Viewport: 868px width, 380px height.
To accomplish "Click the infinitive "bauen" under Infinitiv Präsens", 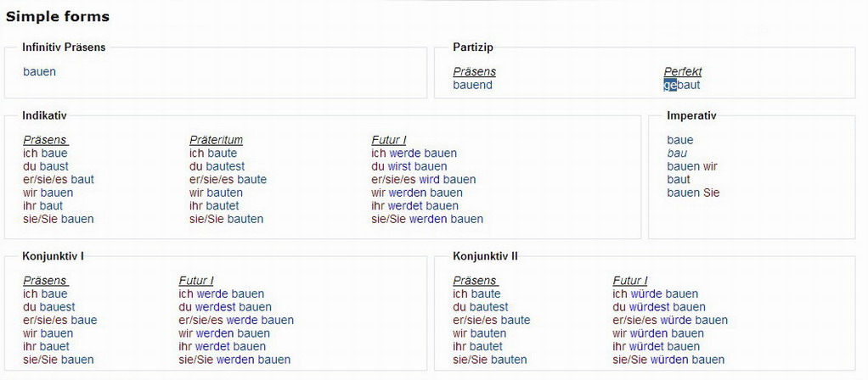I will (39, 72).
